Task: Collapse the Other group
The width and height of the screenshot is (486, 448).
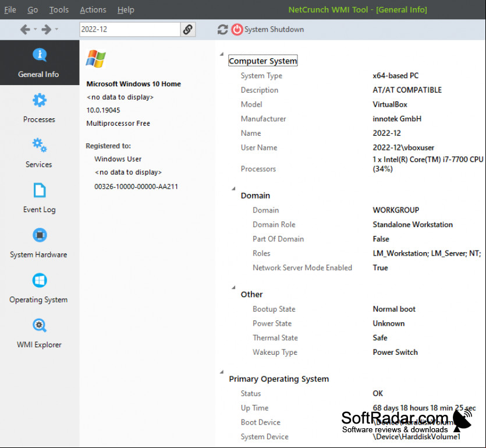Action: point(233,287)
